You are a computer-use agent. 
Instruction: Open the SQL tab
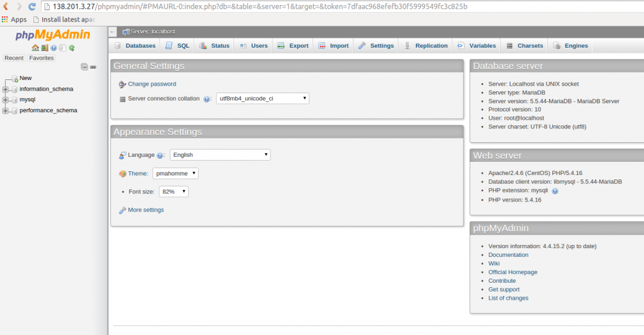pos(177,45)
